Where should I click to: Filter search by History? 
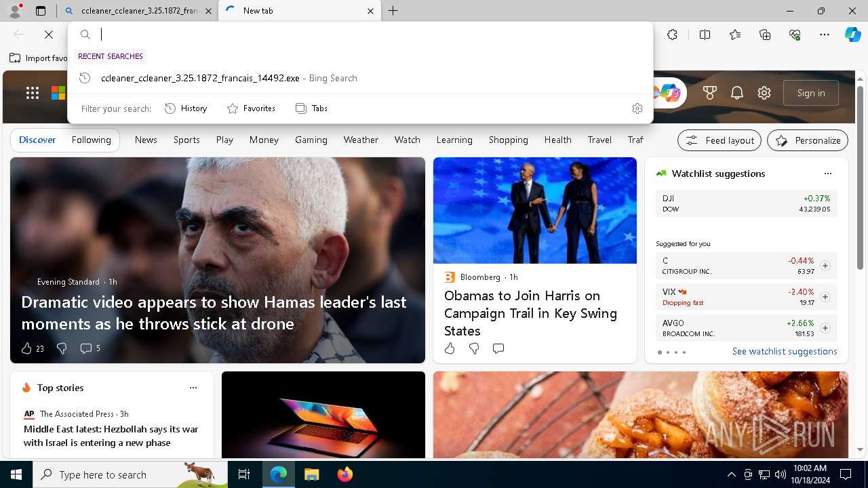[x=186, y=108]
